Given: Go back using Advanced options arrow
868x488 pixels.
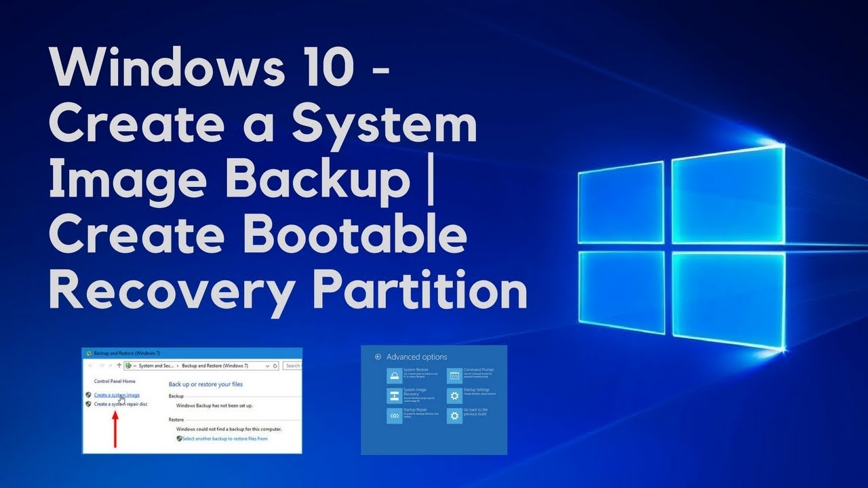Looking at the screenshot, I should click(x=378, y=357).
